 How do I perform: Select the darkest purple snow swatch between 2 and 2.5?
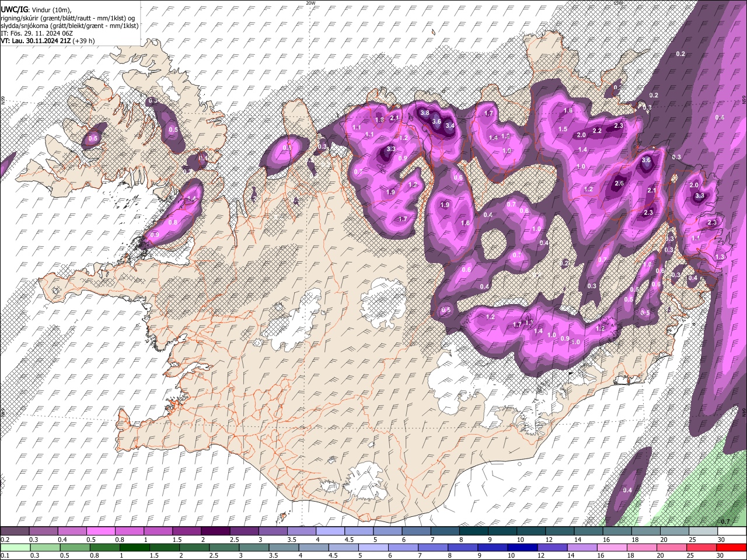pos(215,531)
